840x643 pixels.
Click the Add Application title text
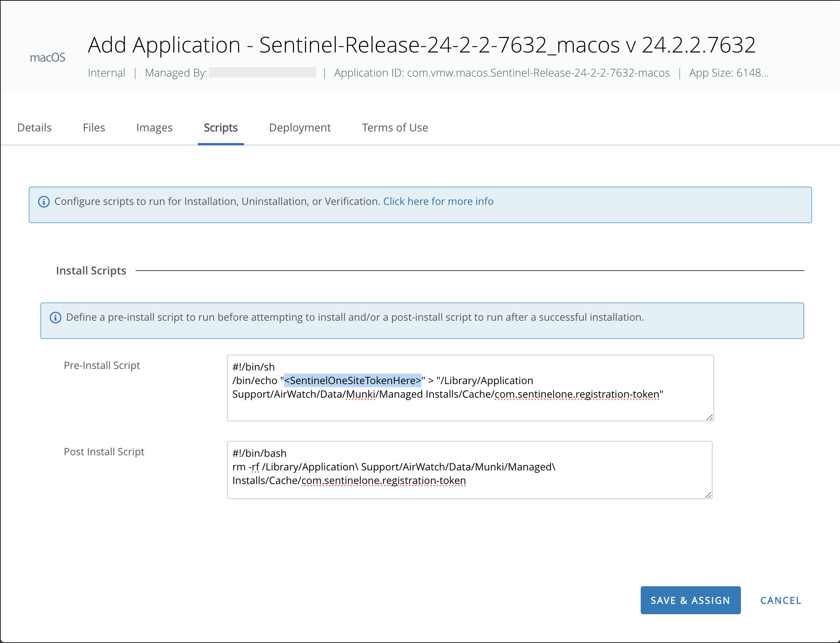coord(422,45)
